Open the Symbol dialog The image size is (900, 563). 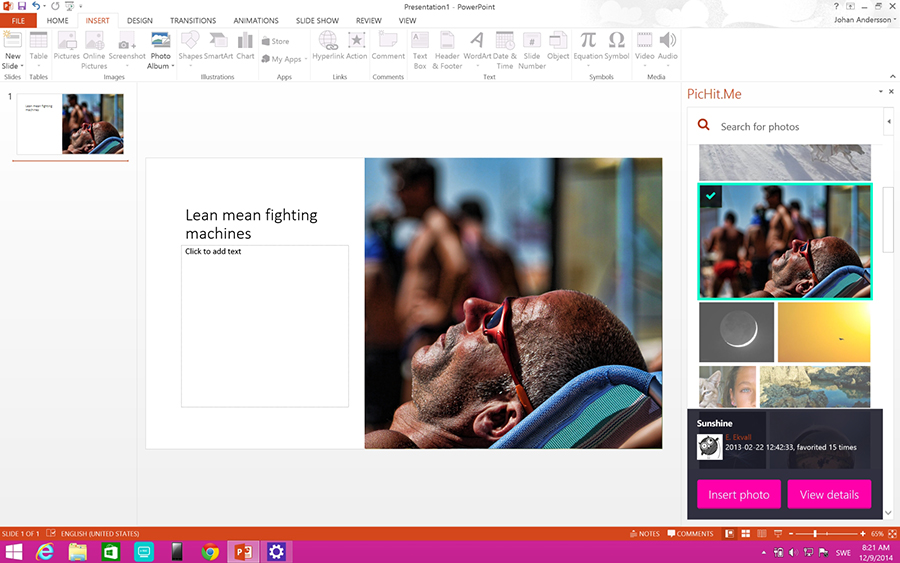coord(617,46)
